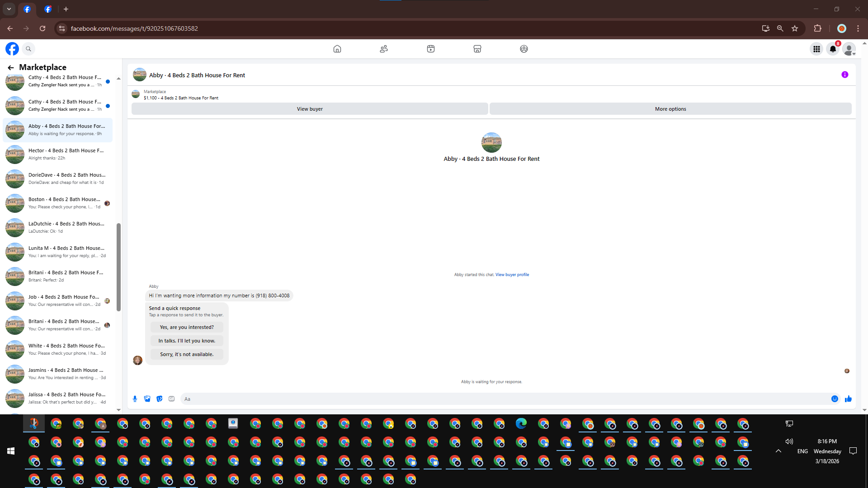Open conversation information purple icon
This screenshot has width=868, height=488.
pyautogui.click(x=844, y=75)
